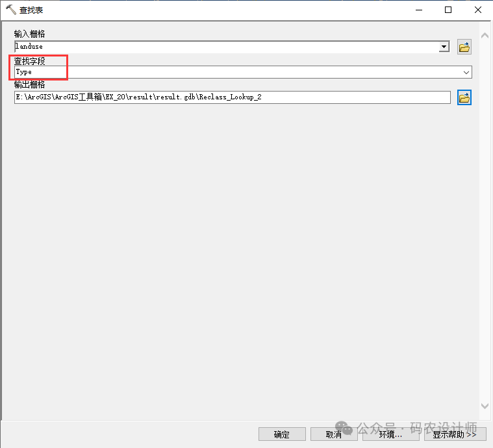Open the 环境... settings button
The image size is (493, 448).
pos(390,434)
